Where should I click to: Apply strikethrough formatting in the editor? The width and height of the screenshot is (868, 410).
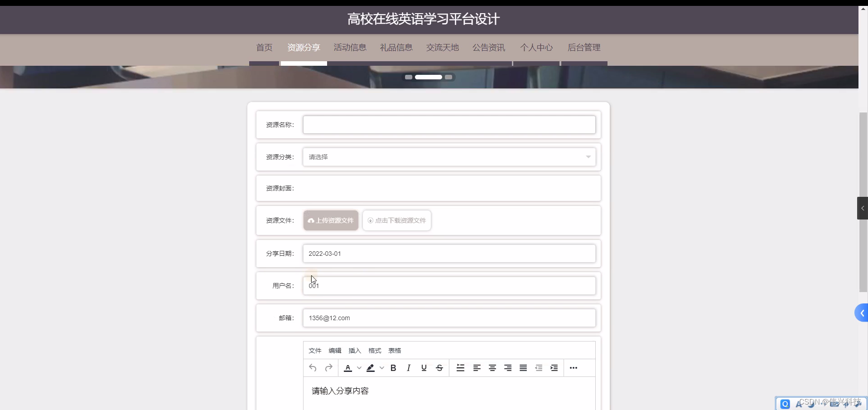pyautogui.click(x=439, y=368)
